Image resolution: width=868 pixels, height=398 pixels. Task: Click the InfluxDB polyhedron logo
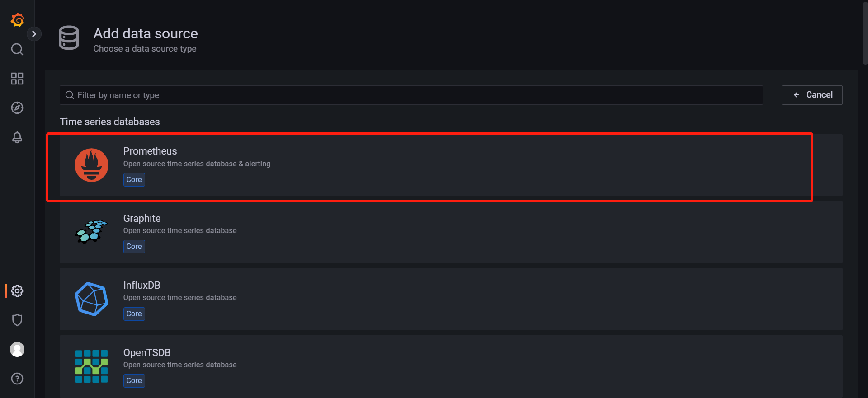(91, 299)
